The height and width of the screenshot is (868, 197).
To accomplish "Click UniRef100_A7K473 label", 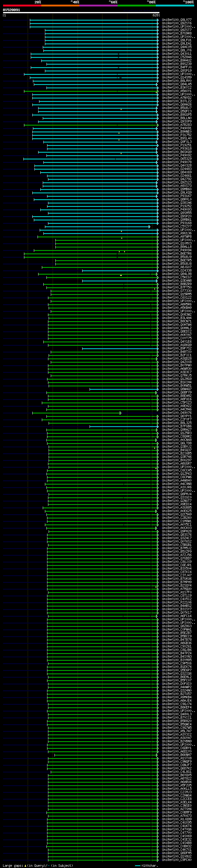I will point(177,816).
